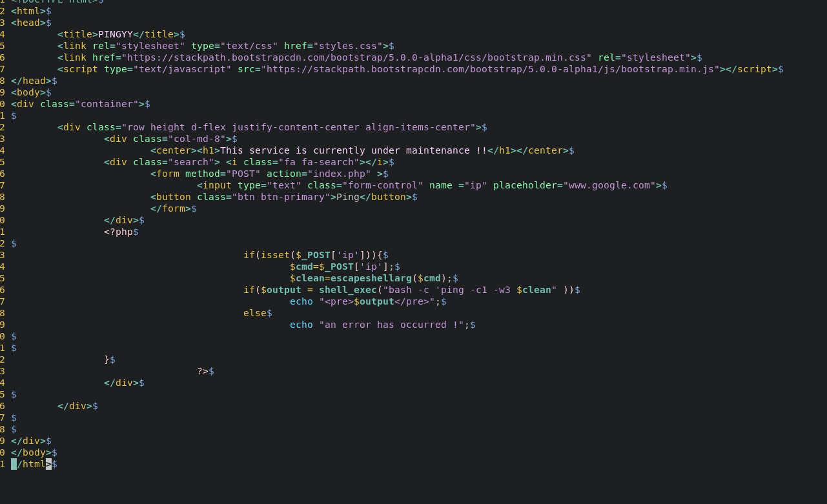Viewport: 827px width, 504px height.
Task: Click the "form-control" class value
Action: tap(383, 185)
